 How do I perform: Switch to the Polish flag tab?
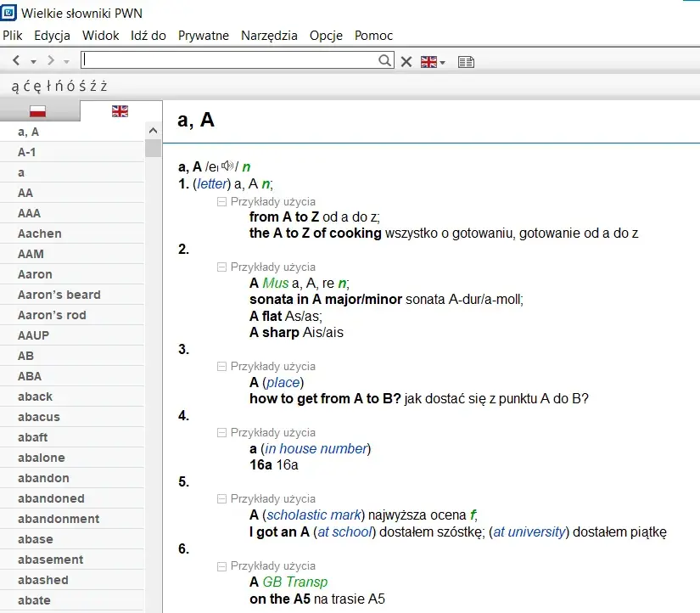tap(38, 111)
